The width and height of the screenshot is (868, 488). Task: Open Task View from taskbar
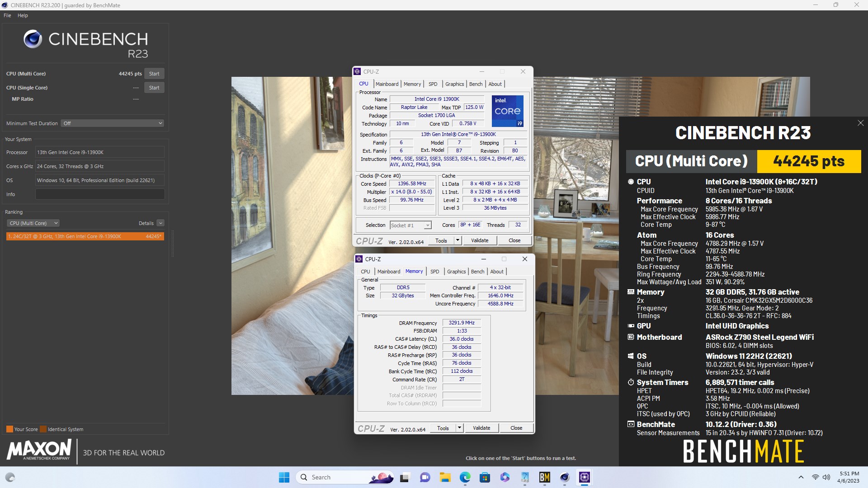[405, 477]
